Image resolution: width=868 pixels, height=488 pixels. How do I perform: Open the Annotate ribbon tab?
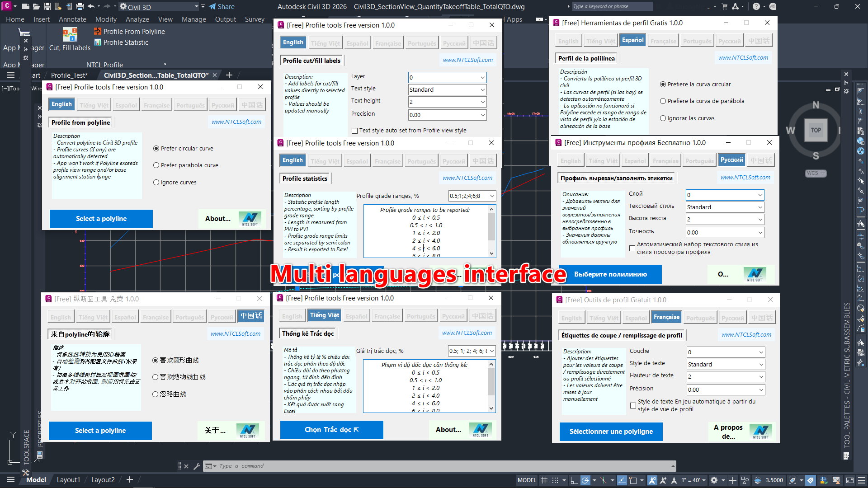pos(72,19)
